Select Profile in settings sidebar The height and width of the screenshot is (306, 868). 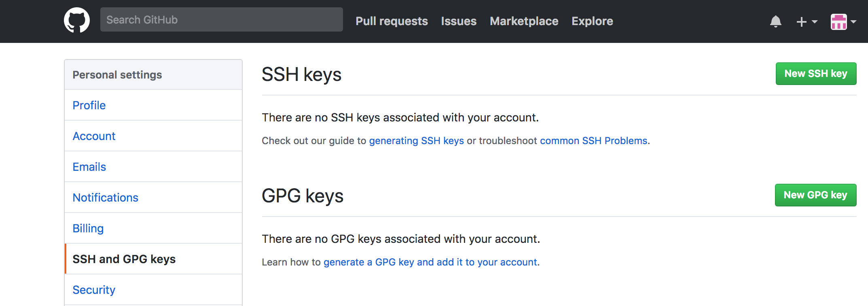pyautogui.click(x=153, y=105)
